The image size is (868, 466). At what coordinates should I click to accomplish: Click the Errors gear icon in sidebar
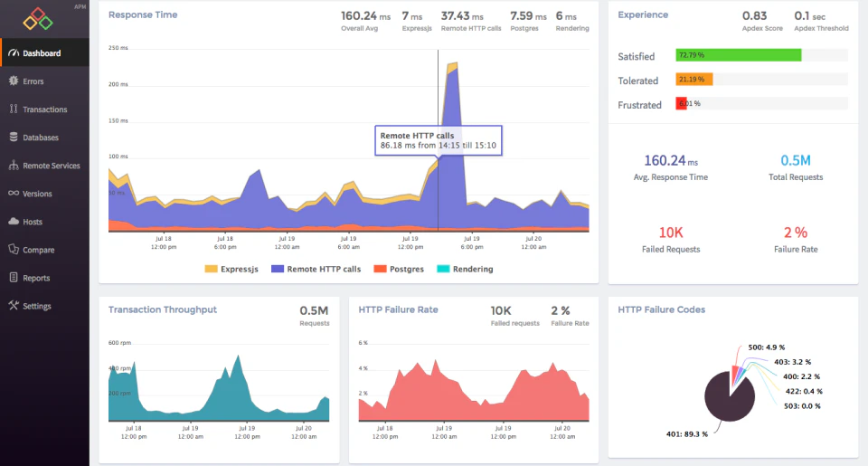[13, 81]
